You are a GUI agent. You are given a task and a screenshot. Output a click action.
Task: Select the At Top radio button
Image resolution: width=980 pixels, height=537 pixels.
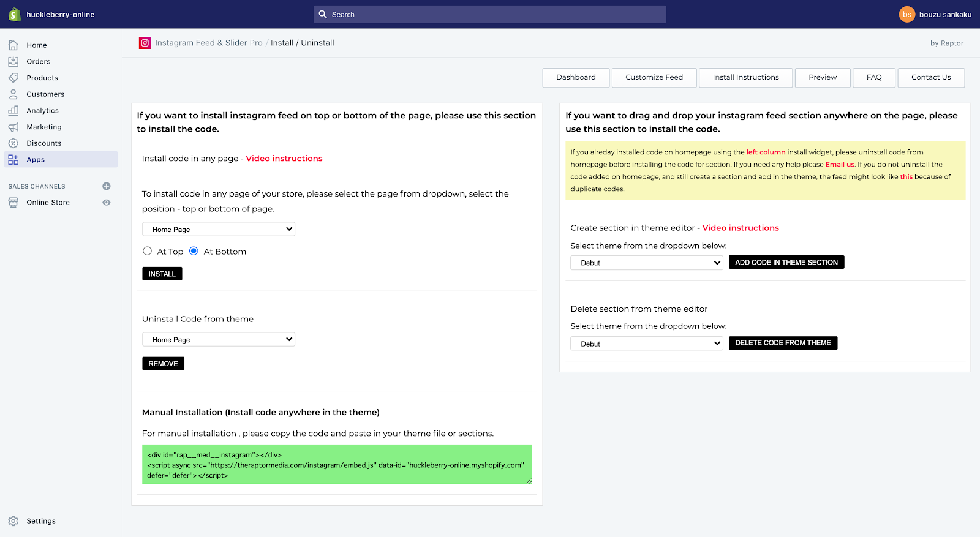click(148, 251)
